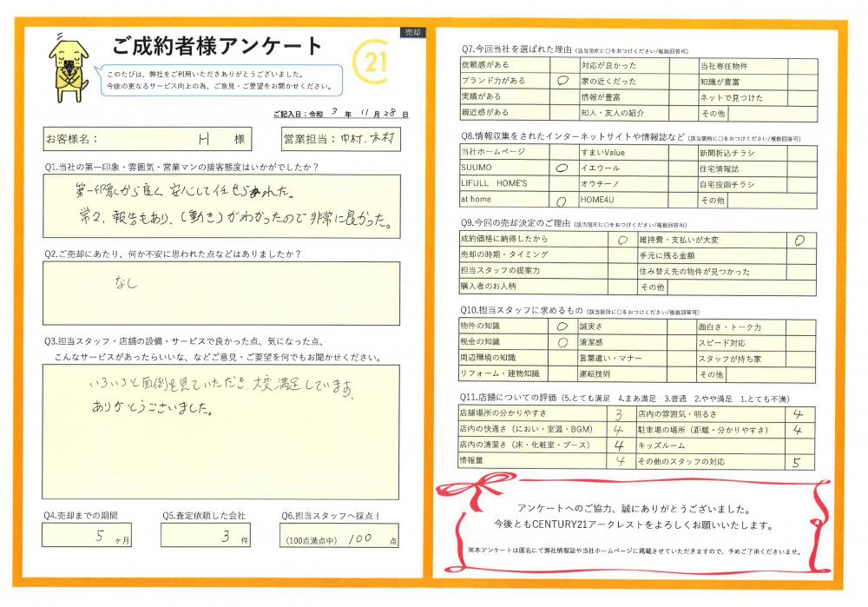This screenshot has width=868, height=607.
Task: Check the 成約価格に納得したから cell
Action: click(x=621, y=239)
